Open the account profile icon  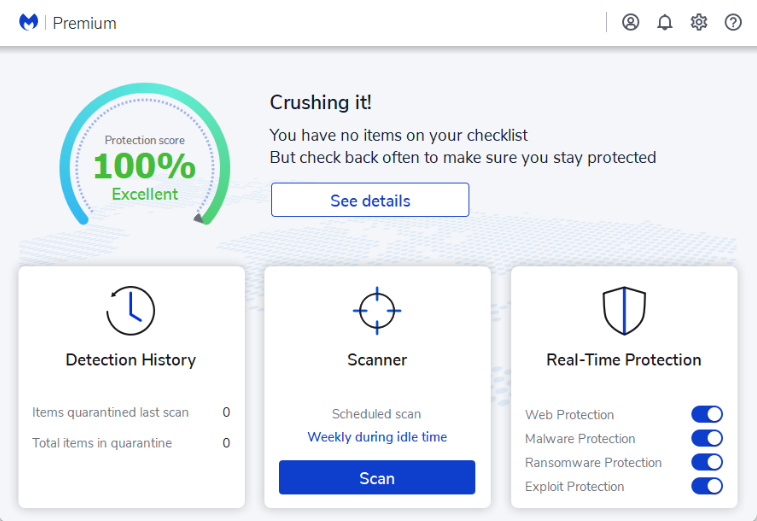pyautogui.click(x=631, y=22)
